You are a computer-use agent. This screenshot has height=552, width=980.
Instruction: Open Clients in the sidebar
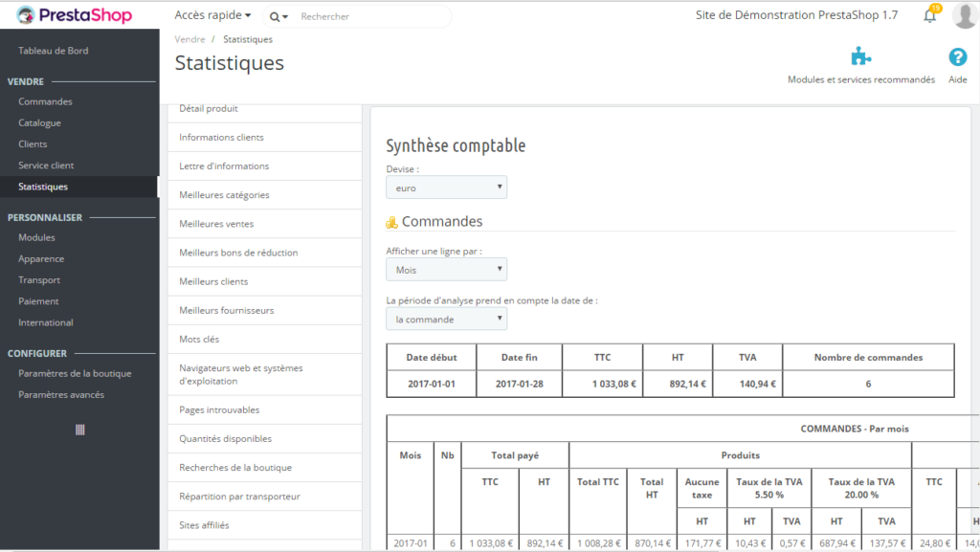[33, 144]
